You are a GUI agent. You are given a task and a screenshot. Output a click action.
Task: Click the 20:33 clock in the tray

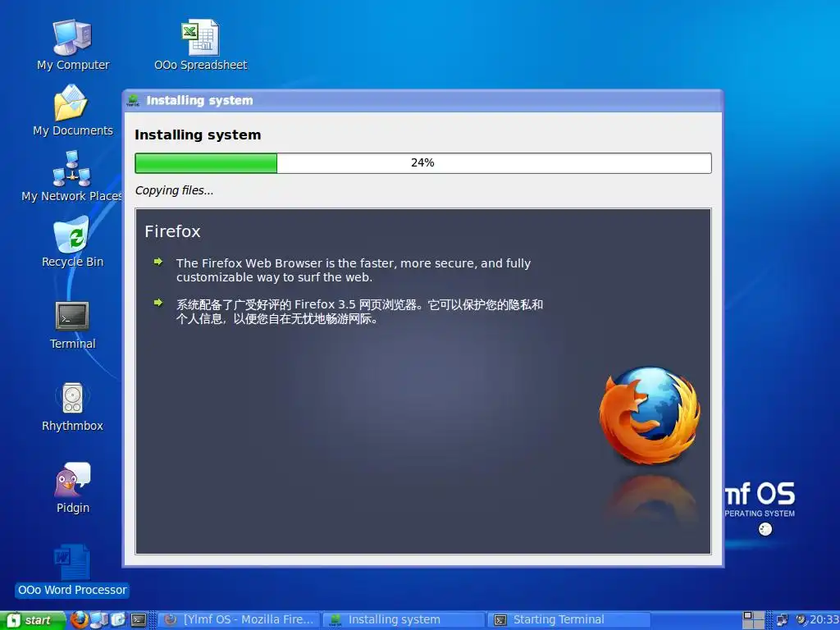click(824, 620)
